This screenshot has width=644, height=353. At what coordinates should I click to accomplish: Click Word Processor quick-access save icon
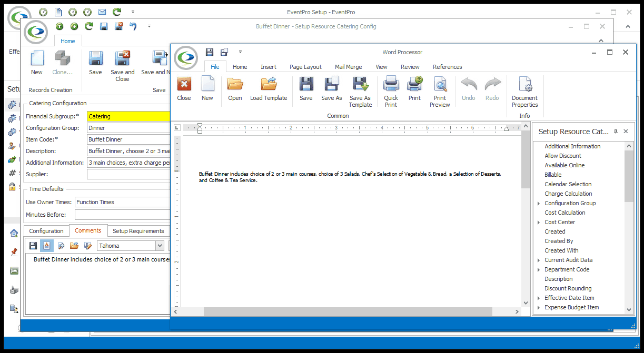coord(210,52)
